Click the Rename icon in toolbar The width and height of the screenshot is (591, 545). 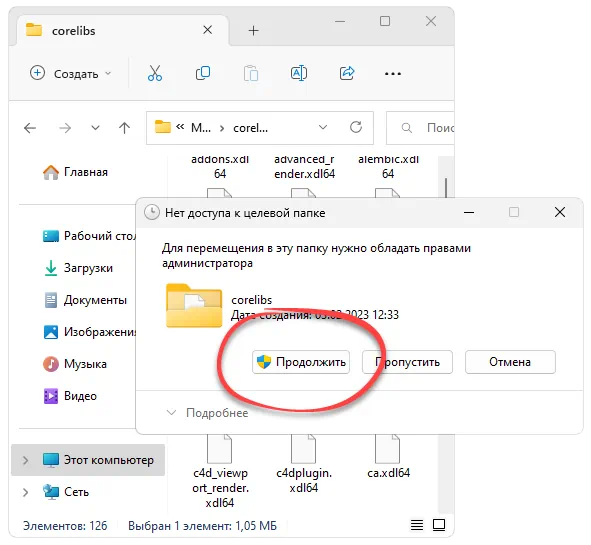pyautogui.click(x=299, y=73)
